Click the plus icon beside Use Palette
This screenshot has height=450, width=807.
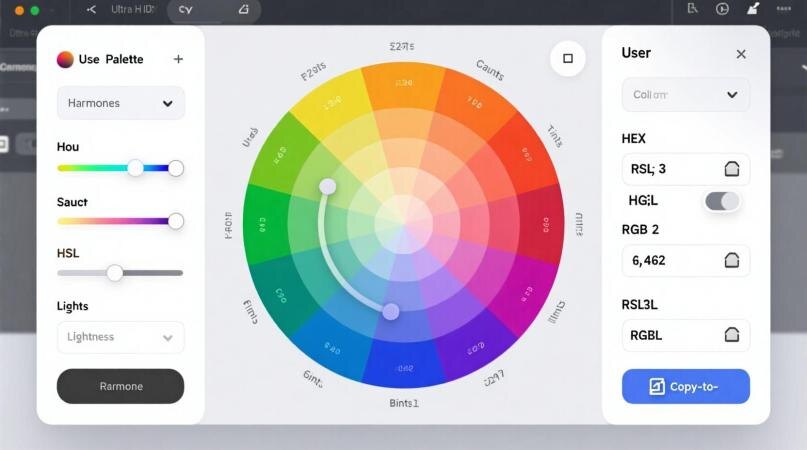point(178,59)
